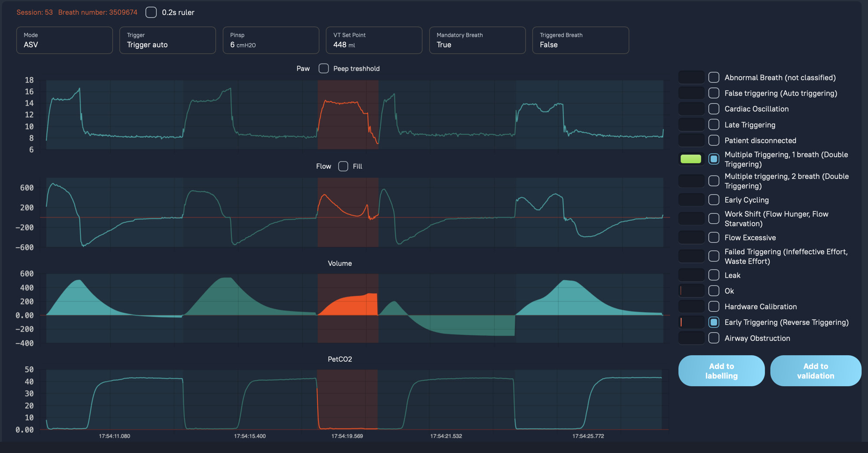Screen dimensions: 868x453
Task: Click the 17:54:21.532 time label
Action: 446,436
